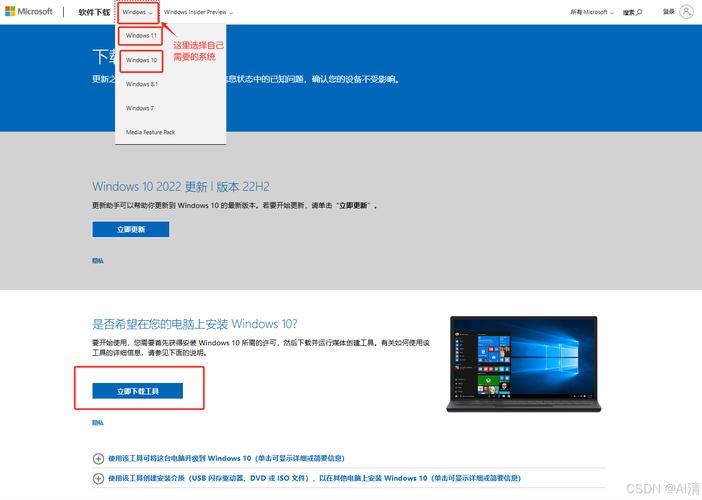Click the Windows 10 2022 更新 heading
The height and width of the screenshot is (500, 702).
[181, 186]
